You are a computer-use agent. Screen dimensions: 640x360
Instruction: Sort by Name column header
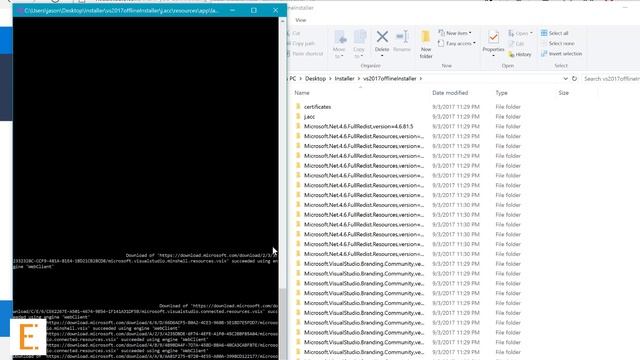click(302, 93)
